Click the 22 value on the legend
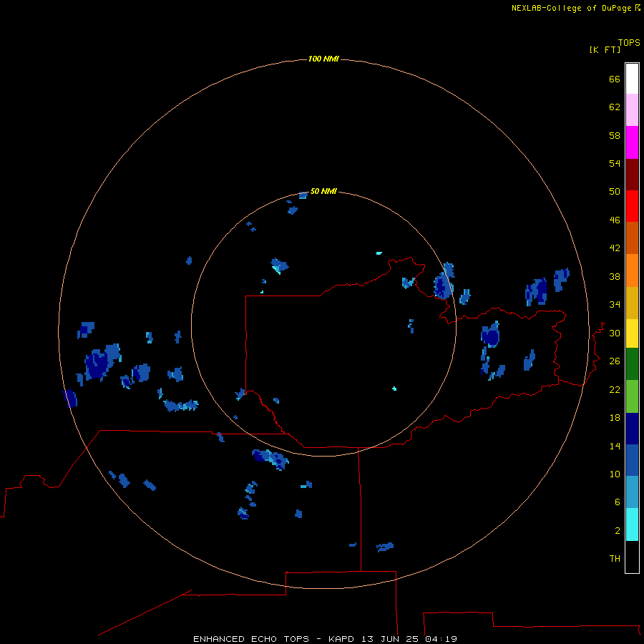Image resolution: width=644 pixels, height=644 pixels. point(615,390)
